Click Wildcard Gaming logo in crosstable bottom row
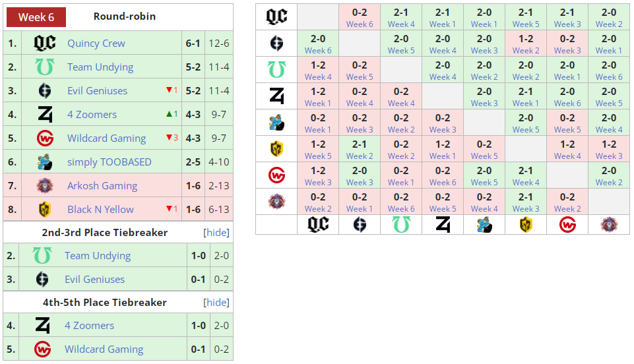This screenshot has height=364, width=634. tap(567, 225)
